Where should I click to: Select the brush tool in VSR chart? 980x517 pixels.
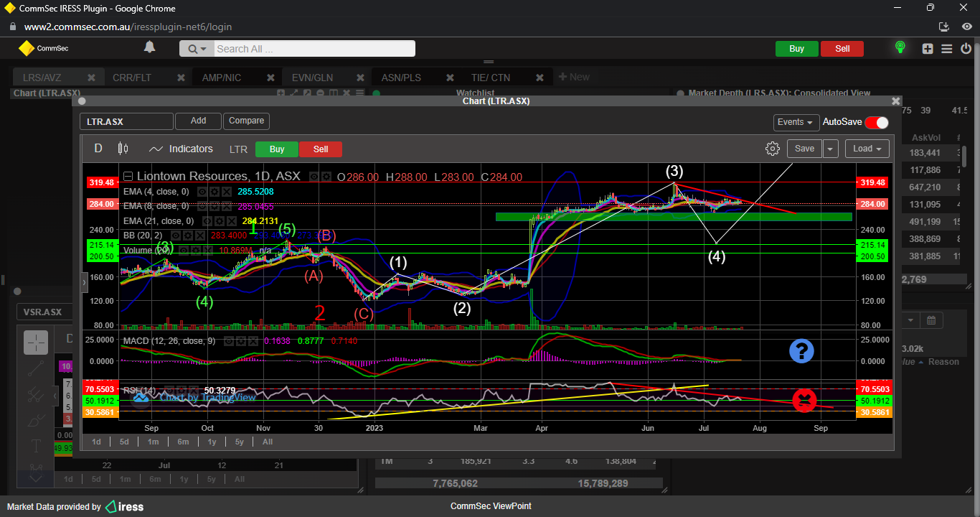click(x=36, y=420)
